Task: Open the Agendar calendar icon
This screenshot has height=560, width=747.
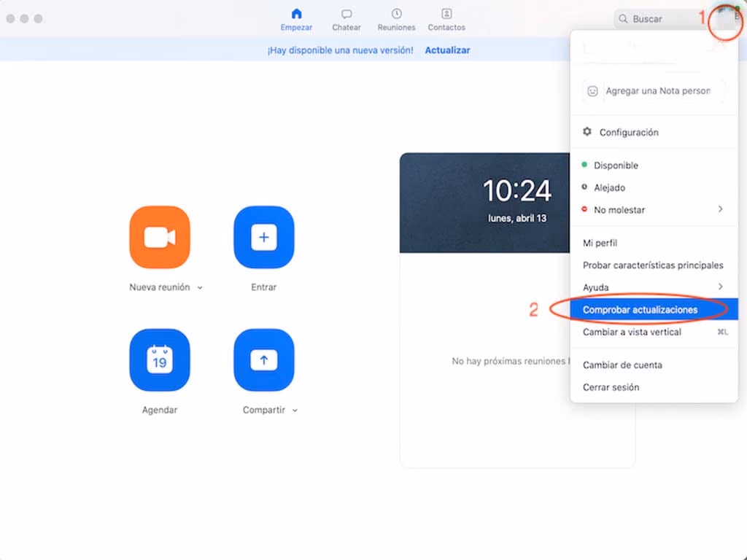Action: (x=160, y=360)
